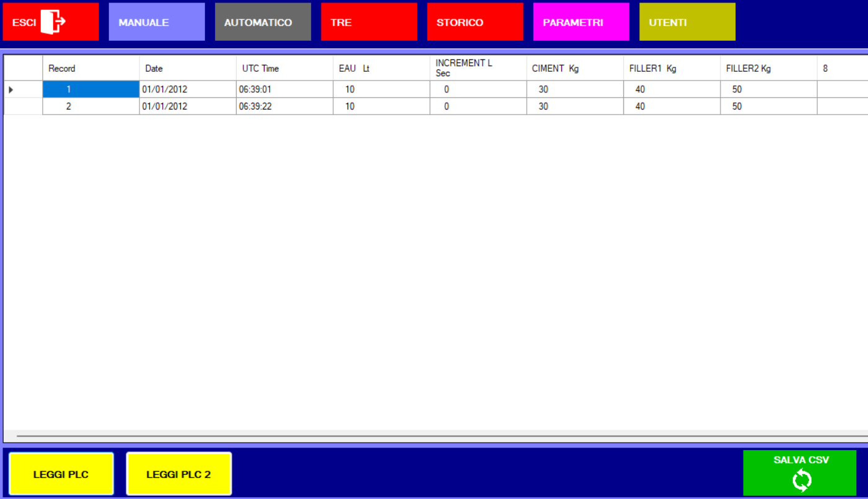Select the Date cell in record 2
Screen dimensions: 868x499
coord(188,106)
